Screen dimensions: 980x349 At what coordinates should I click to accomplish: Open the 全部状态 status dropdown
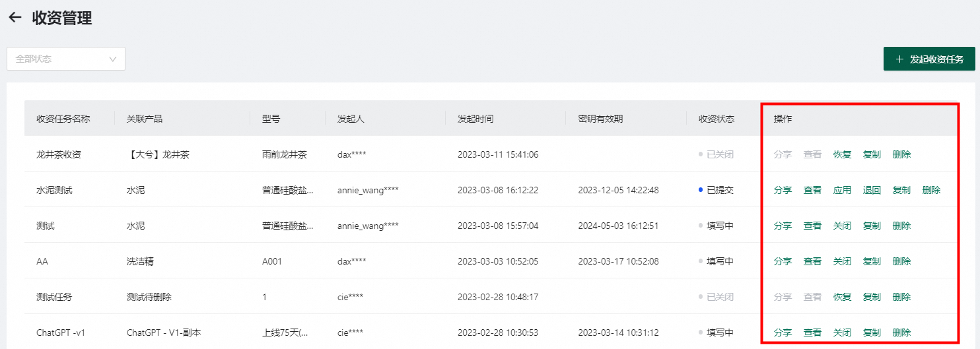(x=66, y=59)
